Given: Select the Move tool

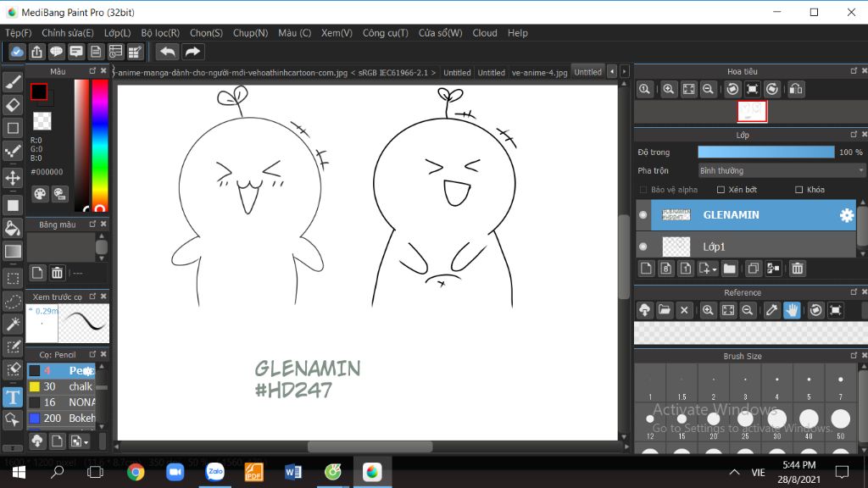Looking at the screenshot, I should coord(13,178).
